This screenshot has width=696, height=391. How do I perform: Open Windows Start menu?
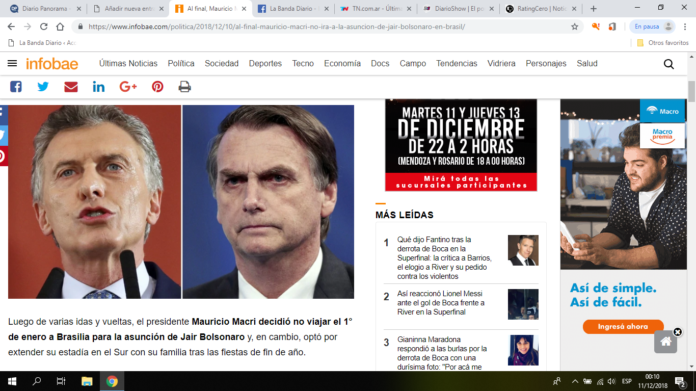click(12, 381)
